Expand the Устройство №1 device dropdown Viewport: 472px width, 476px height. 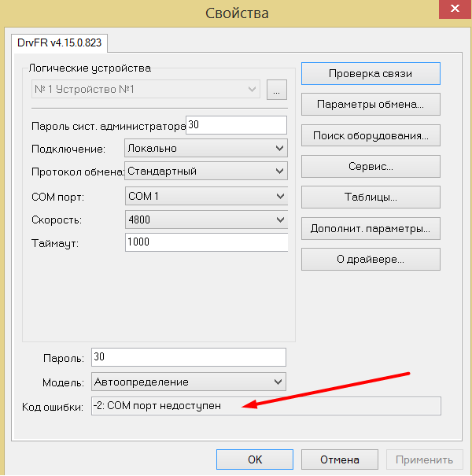point(146,89)
